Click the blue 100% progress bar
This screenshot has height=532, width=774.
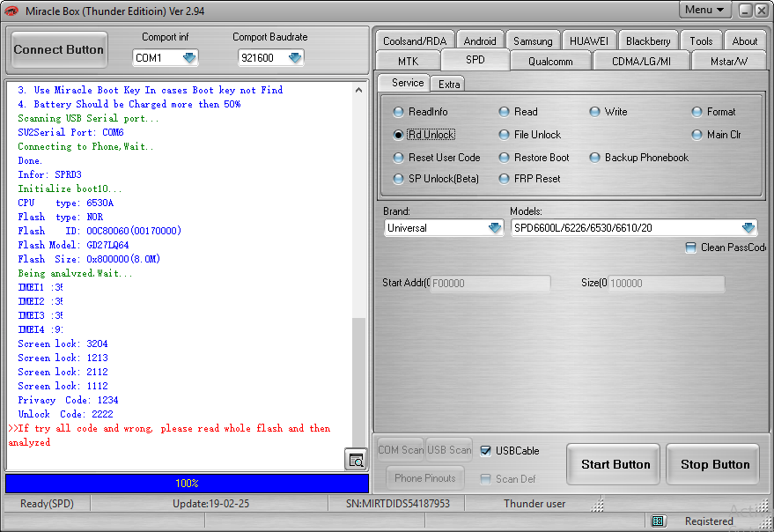pyautogui.click(x=187, y=483)
